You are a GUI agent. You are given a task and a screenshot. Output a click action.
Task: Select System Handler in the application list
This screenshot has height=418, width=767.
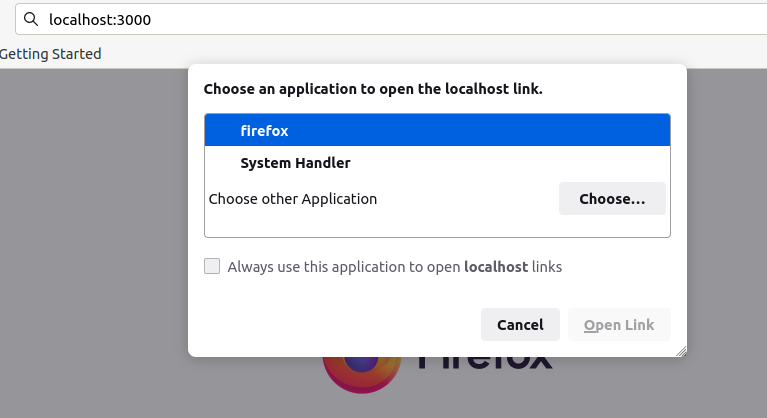pos(437,162)
